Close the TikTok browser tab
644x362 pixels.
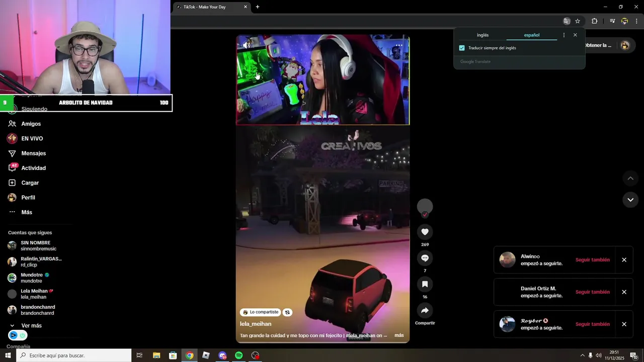click(x=246, y=7)
